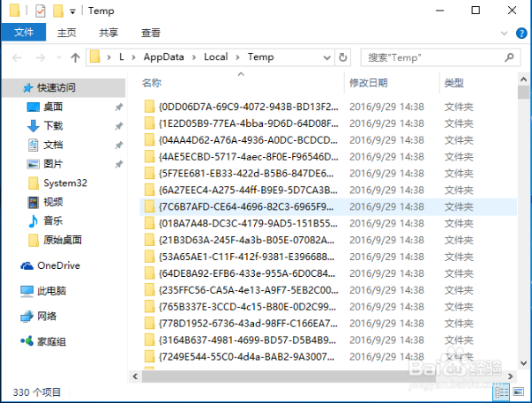Select 家庭组 (Homegroup) in sidebar

coord(51,340)
